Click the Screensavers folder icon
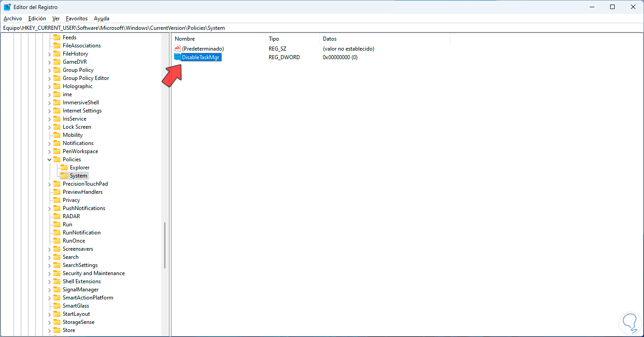 57,249
